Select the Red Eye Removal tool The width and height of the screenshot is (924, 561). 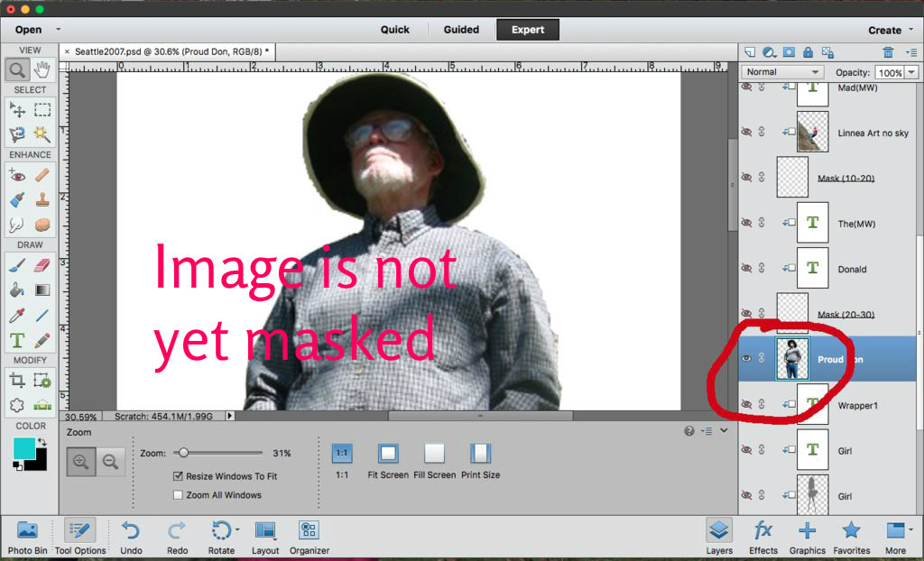click(17, 175)
